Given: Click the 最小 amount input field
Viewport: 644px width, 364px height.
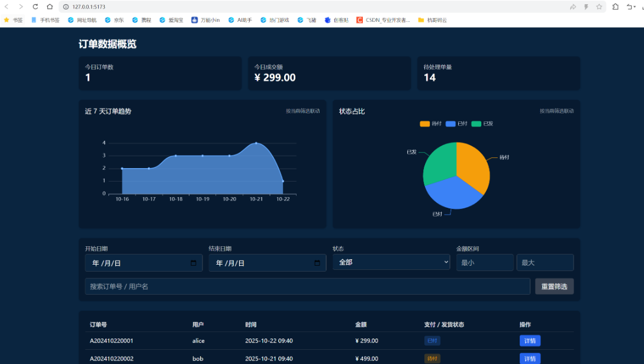Looking at the screenshot, I should (x=484, y=263).
